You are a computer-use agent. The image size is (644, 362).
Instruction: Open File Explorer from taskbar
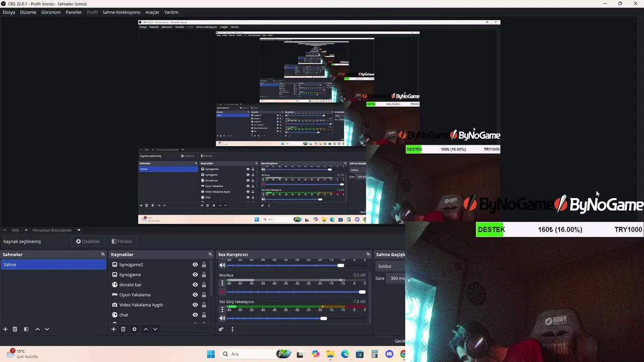[x=330, y=354]
